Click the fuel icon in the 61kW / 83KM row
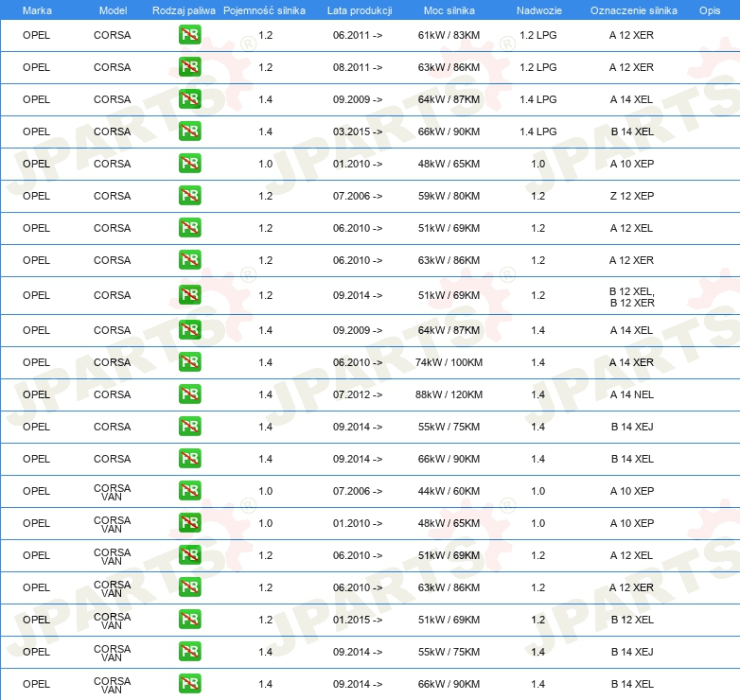This screenshot has height=700, width=740. (x=189, y=35)
